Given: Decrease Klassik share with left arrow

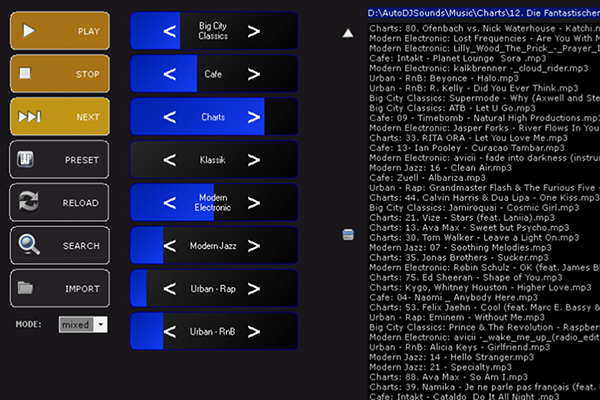Looking at the screenshot, I should tap(170, 160).
